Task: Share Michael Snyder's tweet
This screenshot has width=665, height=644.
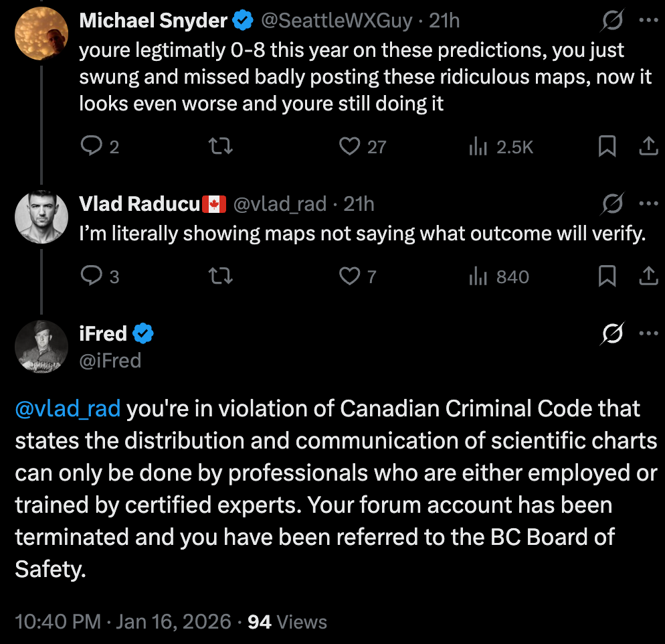Action: tap(648, 147)
